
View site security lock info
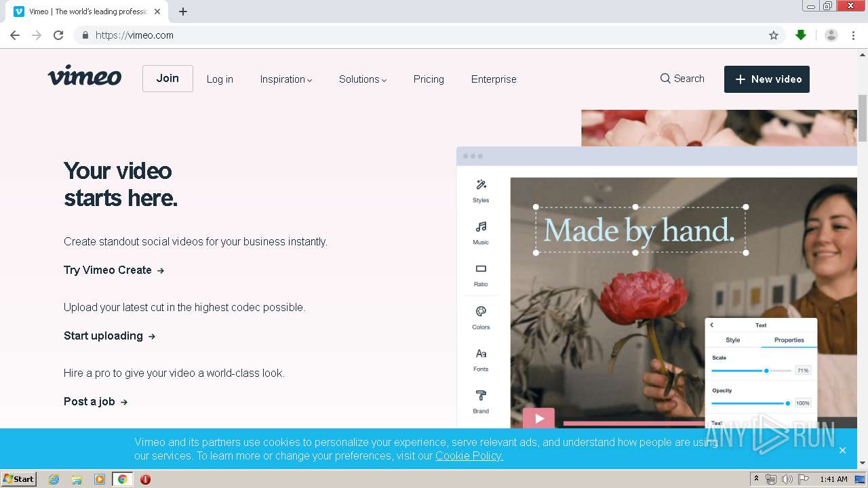pos(85,35)
